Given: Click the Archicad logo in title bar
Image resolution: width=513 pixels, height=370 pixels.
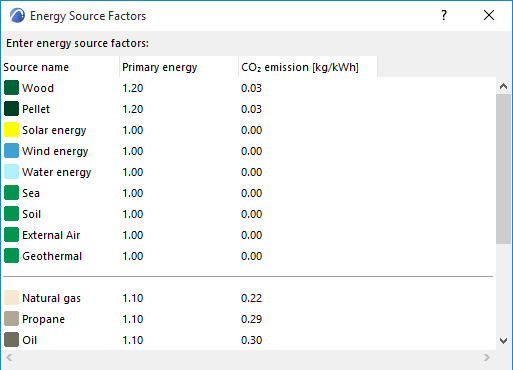Looking at the screenshot, I should pos(17,15).
